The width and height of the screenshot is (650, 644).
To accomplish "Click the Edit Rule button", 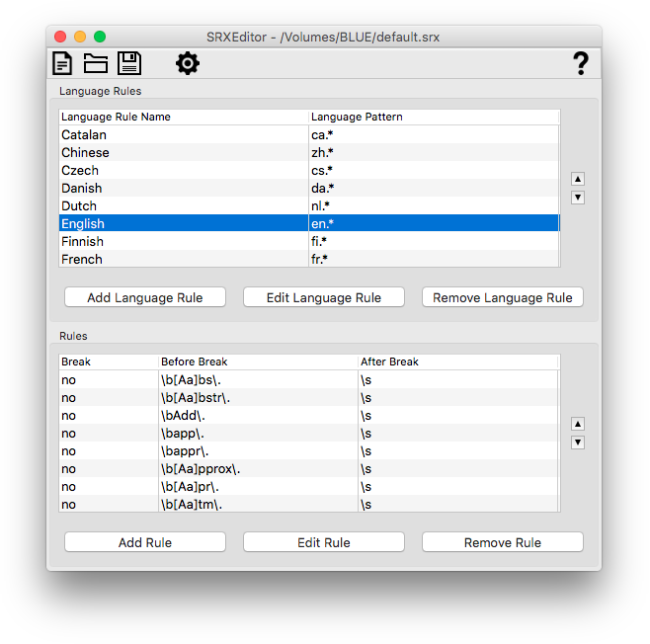I will (324, 542).
